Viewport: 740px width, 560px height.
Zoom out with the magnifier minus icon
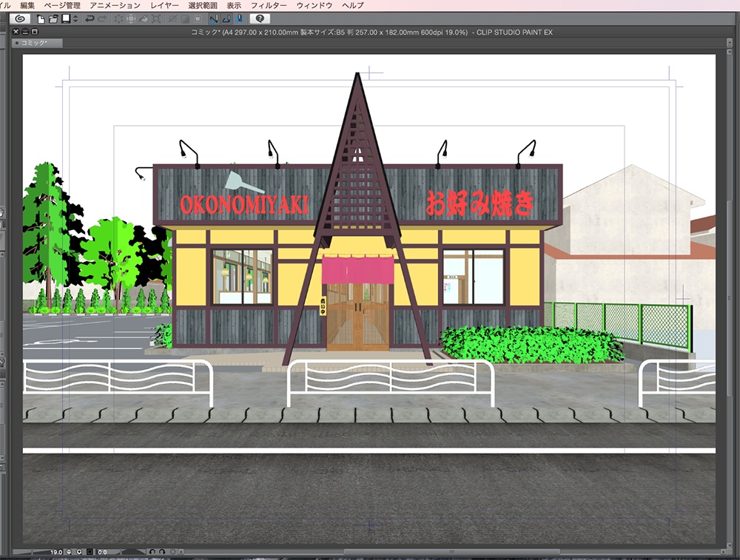68,552
